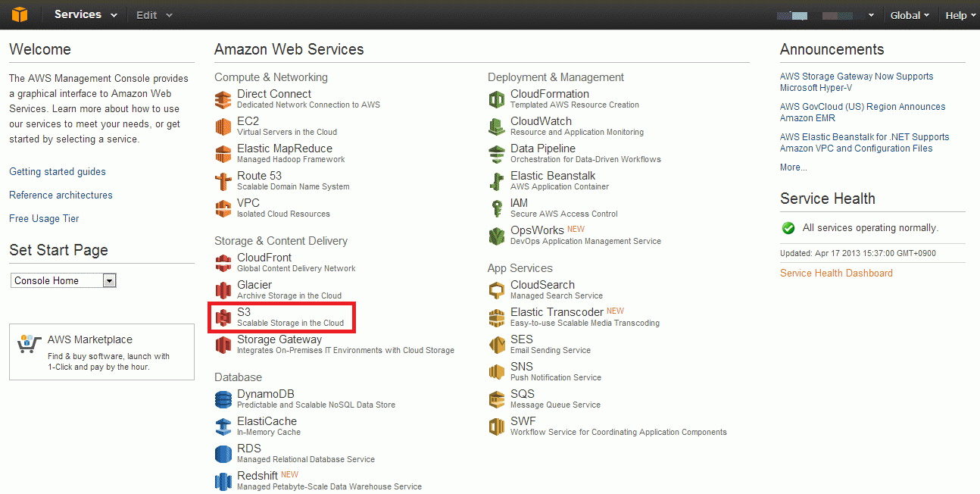
Task: Click the Data Pipeline icon
Action: (x=496, y=154)
